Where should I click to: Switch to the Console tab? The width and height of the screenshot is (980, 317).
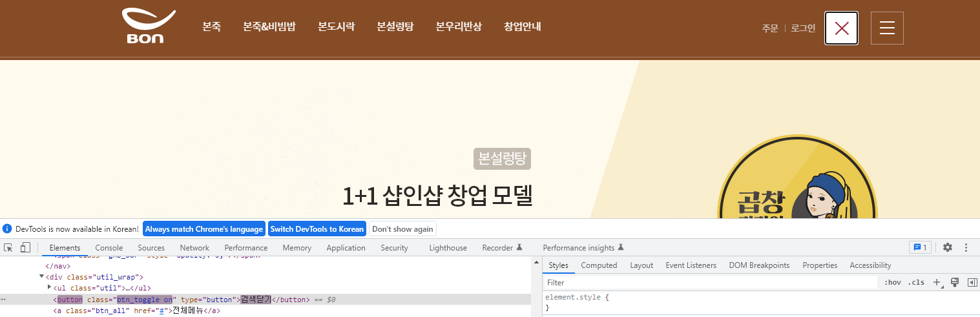point(109,247)
